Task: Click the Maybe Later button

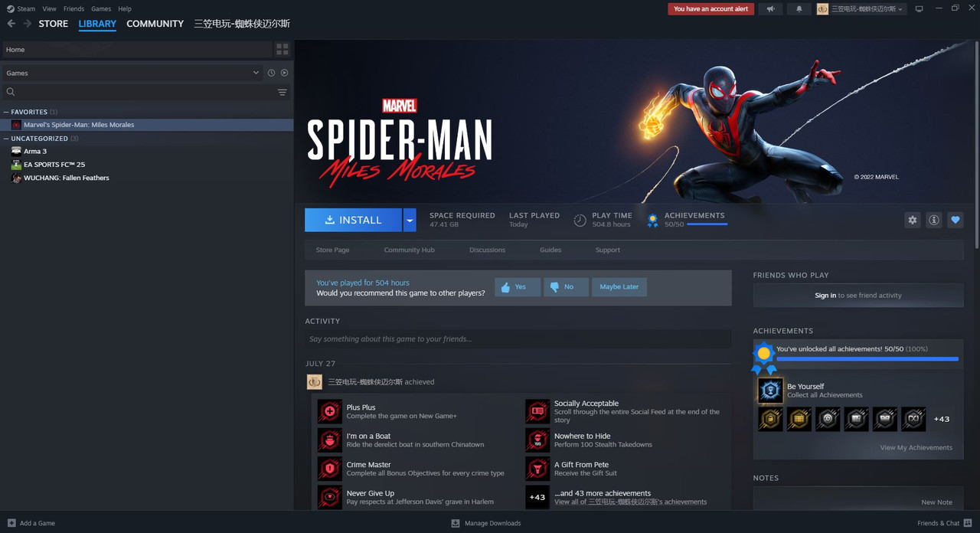Action: coord(619,287)
